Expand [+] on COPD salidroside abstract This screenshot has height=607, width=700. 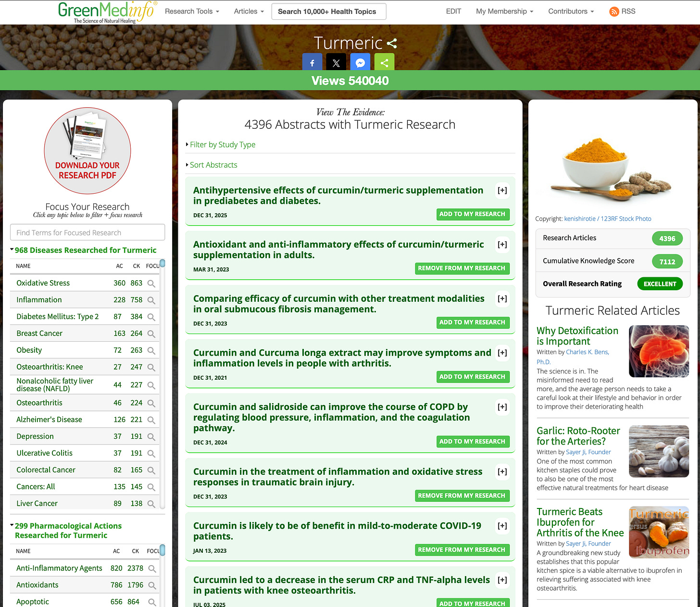coord(502,407)
